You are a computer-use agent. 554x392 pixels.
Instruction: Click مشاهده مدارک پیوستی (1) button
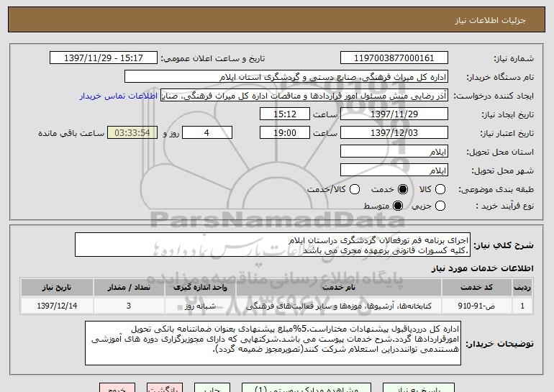306,388
